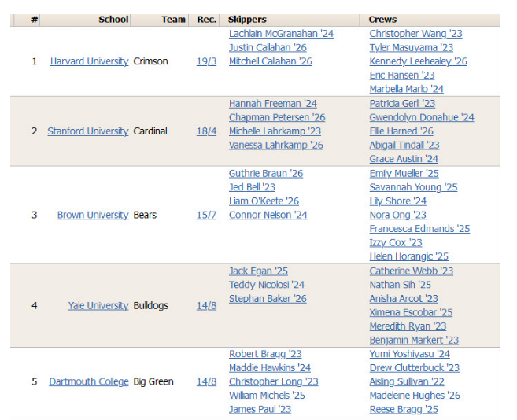The height and width of the screenshot is (420, 517).
Task: Open crew Nora Ong '23 profile
Action: click(x=398, y=215)
